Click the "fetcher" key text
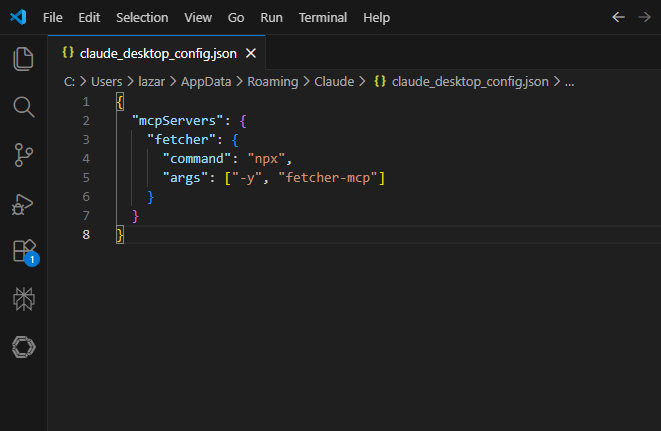The image size is (661, 431). coord(181,140)
